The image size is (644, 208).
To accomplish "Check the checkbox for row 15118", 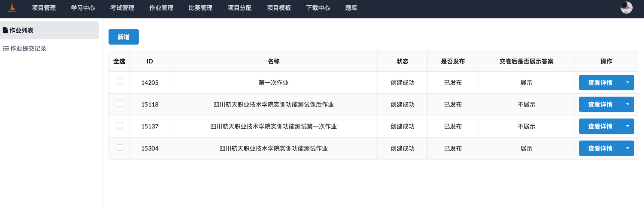I will click(120, 103).
